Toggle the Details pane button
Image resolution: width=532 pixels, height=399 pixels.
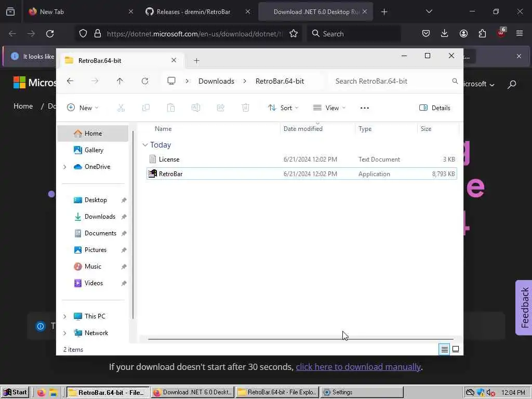click(435, 108)
